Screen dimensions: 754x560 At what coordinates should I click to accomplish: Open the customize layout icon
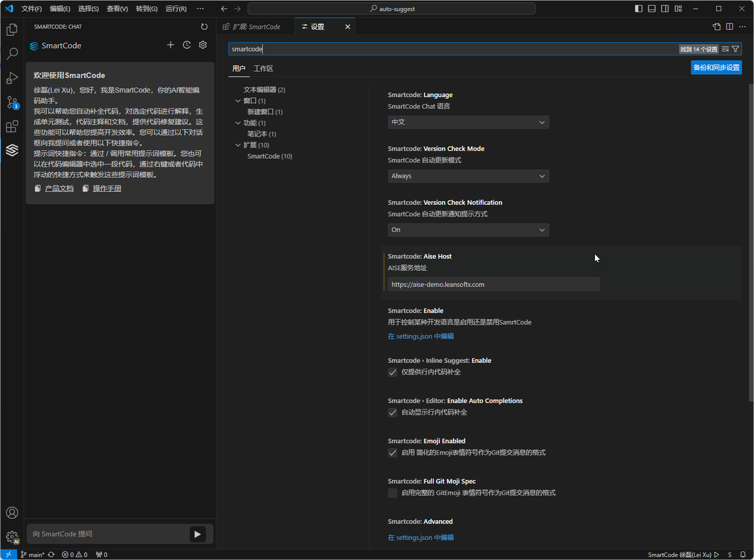[x=679, y=9]
